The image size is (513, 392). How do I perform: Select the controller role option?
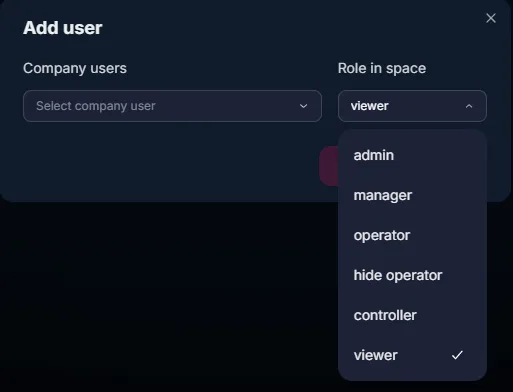412,315
